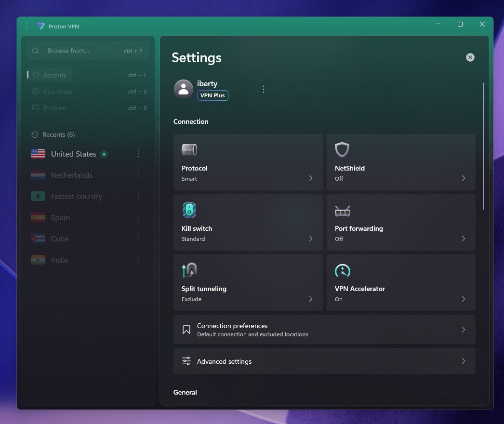Click the search magnifier icon

tap(35, 51)
